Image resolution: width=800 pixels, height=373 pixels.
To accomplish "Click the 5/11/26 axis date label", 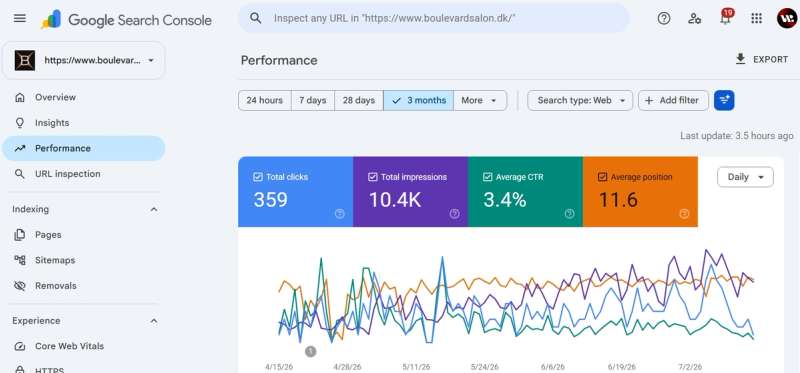I will (x=416, y=367).
